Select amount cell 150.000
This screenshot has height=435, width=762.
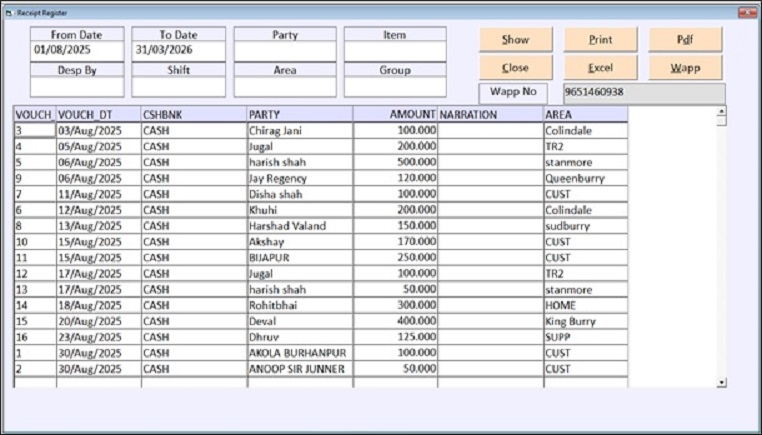395,226
